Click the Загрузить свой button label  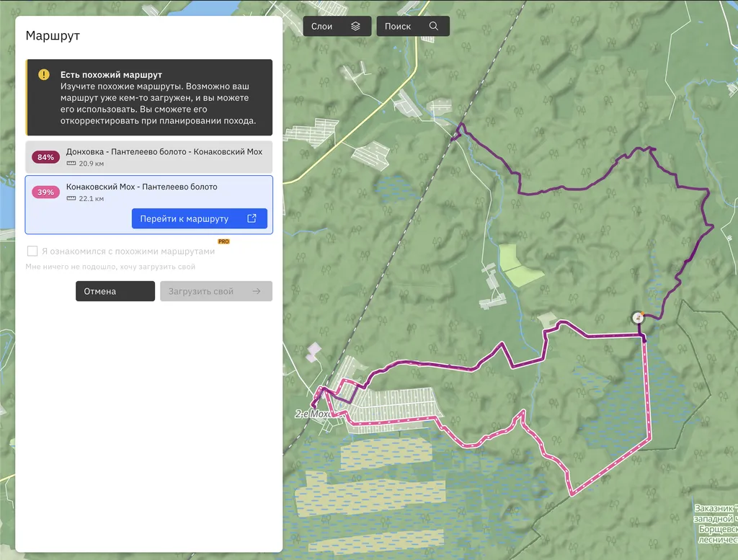pos(201,291)
